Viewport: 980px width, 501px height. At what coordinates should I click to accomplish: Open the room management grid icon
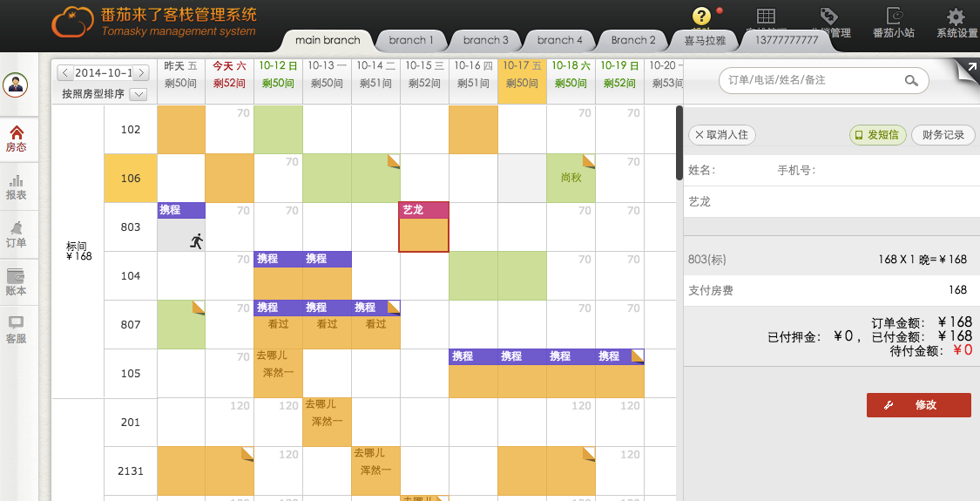(766, 17)
